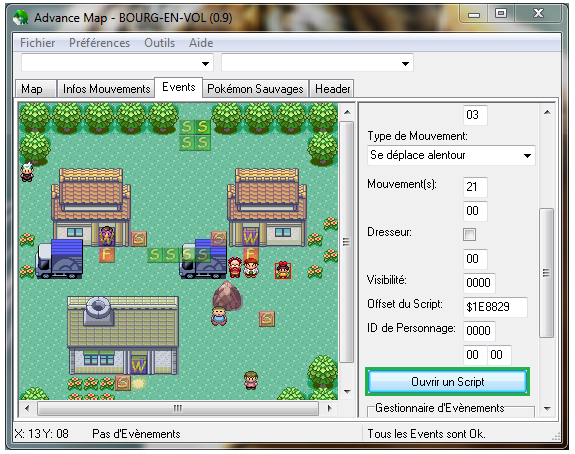Select the boy NPC at the bottom right of the map
The image size is (575, 454).
point(251,380)
